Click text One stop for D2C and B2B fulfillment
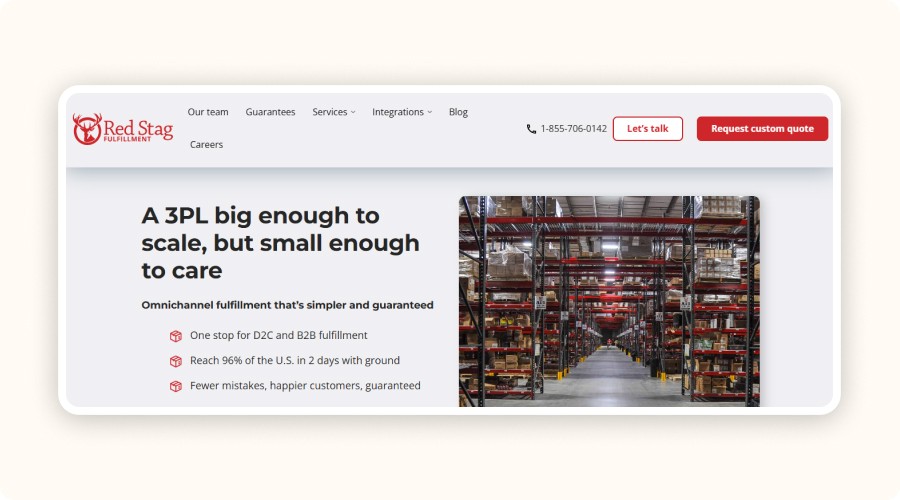This screenshot has width=900, height=500. click(x=278, y=335)
